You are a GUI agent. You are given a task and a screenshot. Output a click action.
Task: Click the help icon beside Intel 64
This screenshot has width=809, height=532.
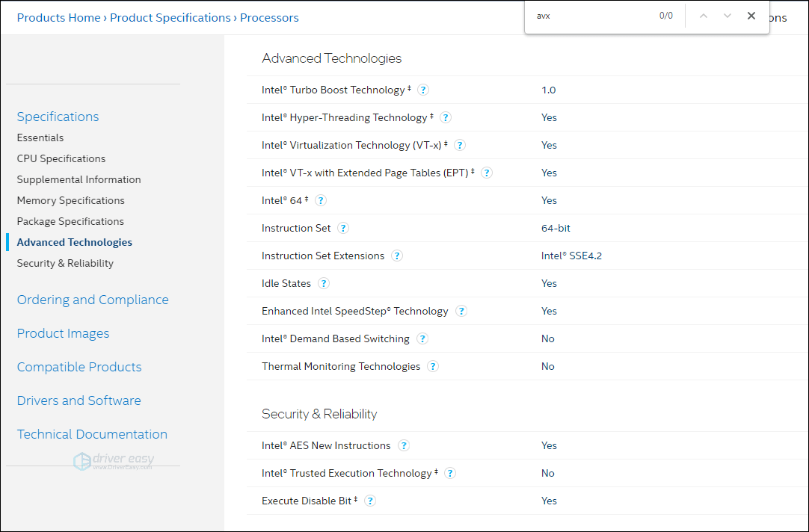[x=321, y=200]
